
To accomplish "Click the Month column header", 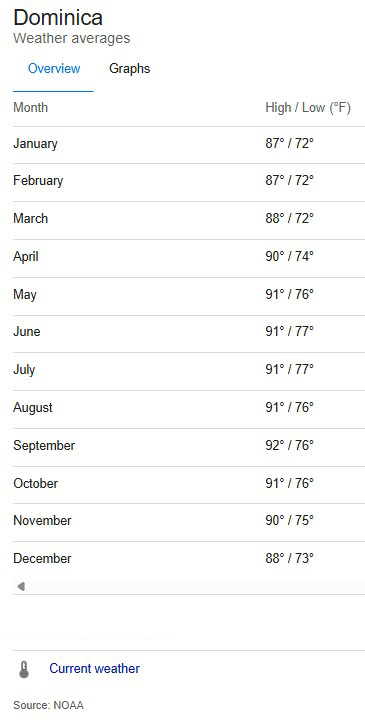I will (x=30, y=108).
